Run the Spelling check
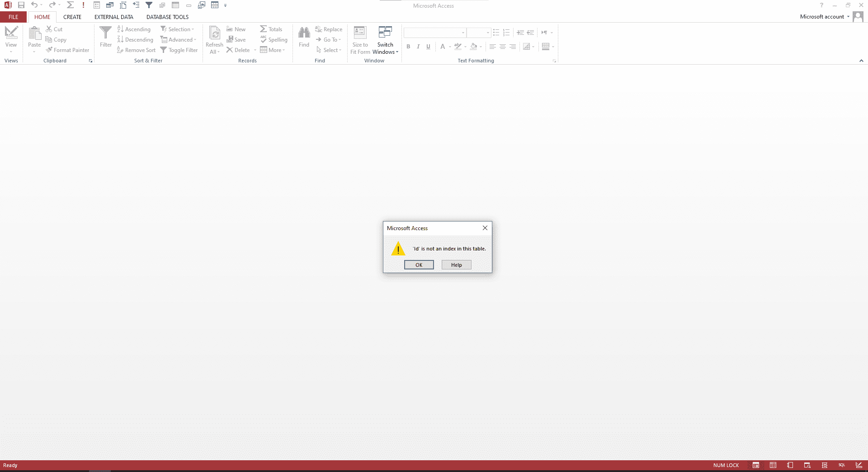This screenshot has height=472, width=868. point(274,39)
